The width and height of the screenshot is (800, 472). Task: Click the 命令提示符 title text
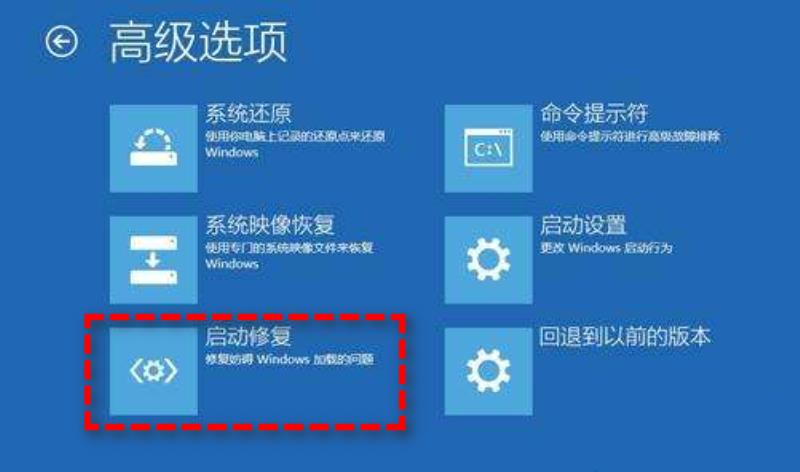pyautogui.click(x=594, y=114)
